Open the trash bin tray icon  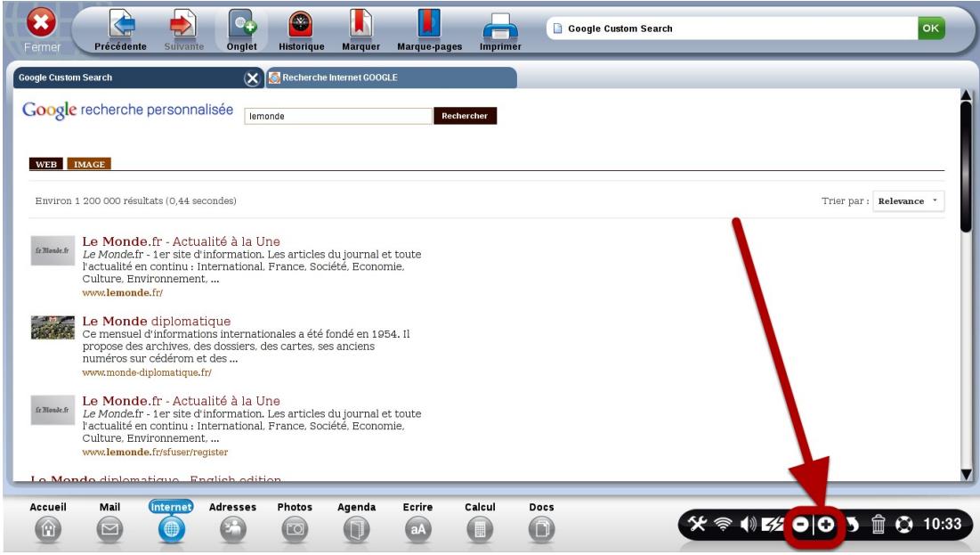coord(879,524)
